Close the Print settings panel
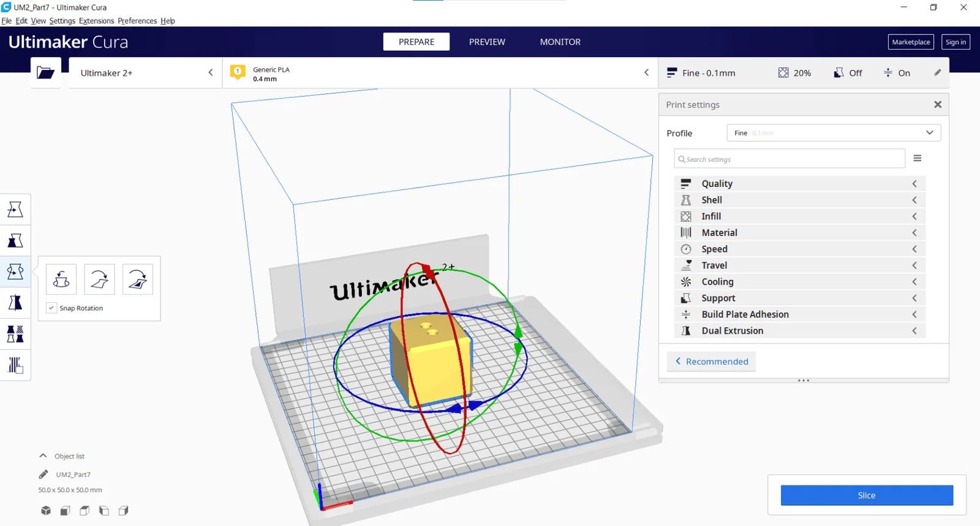This screenshot has width=980, height=526. tap(938, 105)
